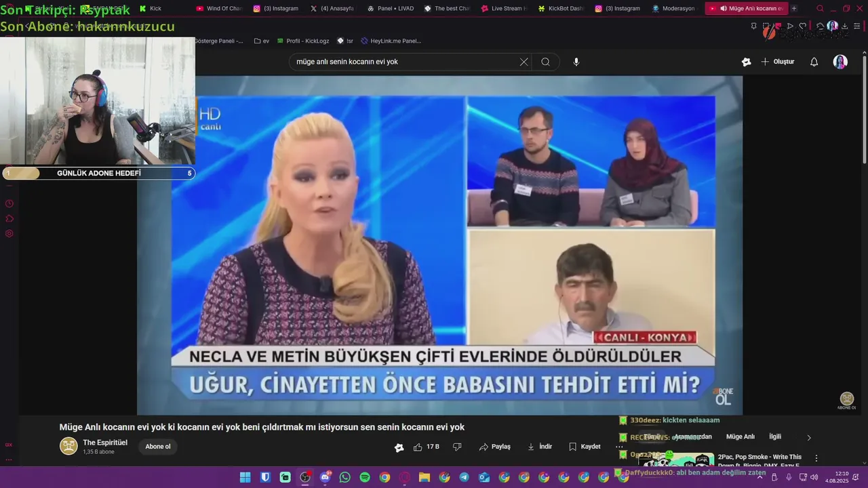Open options for 2Pac, Pop Smoke video

pos(816,458)
